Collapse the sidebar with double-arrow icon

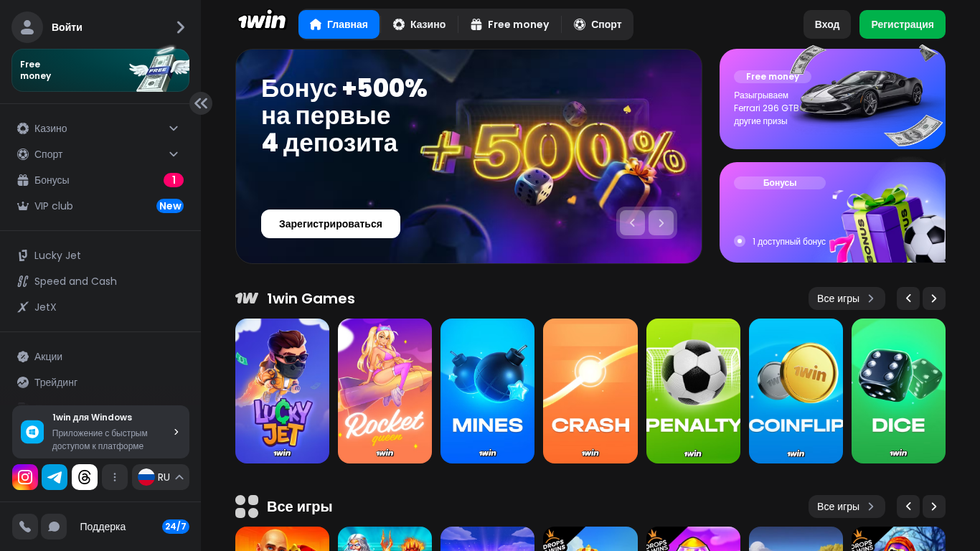tap(201, 103)
